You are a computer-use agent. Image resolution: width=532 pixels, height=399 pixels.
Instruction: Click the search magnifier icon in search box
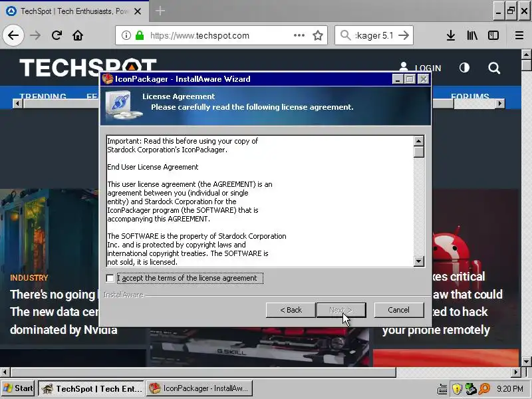coord(345,35)
